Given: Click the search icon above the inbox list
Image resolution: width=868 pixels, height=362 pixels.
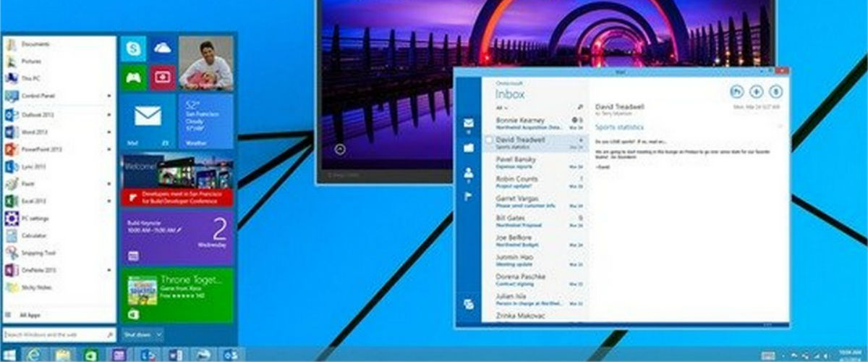Looking at the screenshot, I should coord(580,107).
